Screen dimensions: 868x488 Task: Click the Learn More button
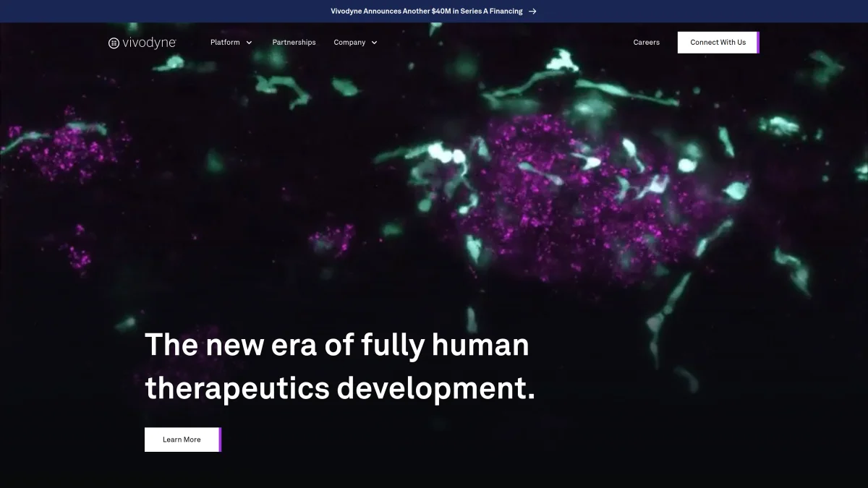(182, 439)
